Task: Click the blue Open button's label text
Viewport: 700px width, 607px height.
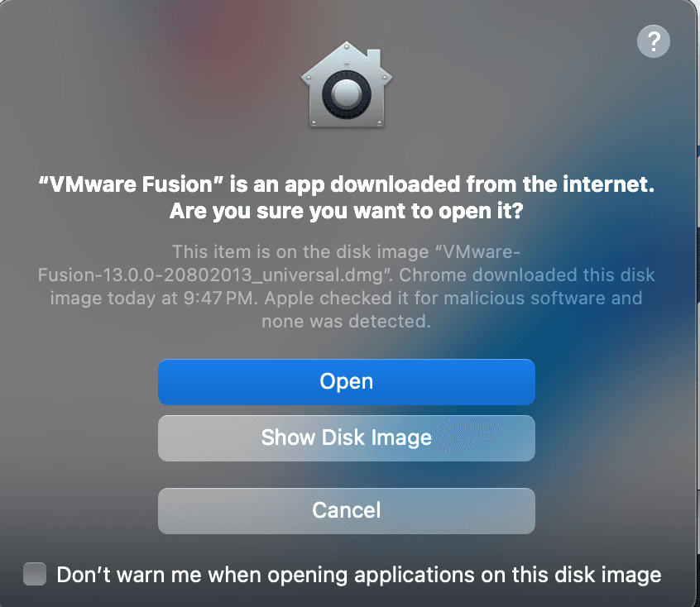Action: [347, 381]
